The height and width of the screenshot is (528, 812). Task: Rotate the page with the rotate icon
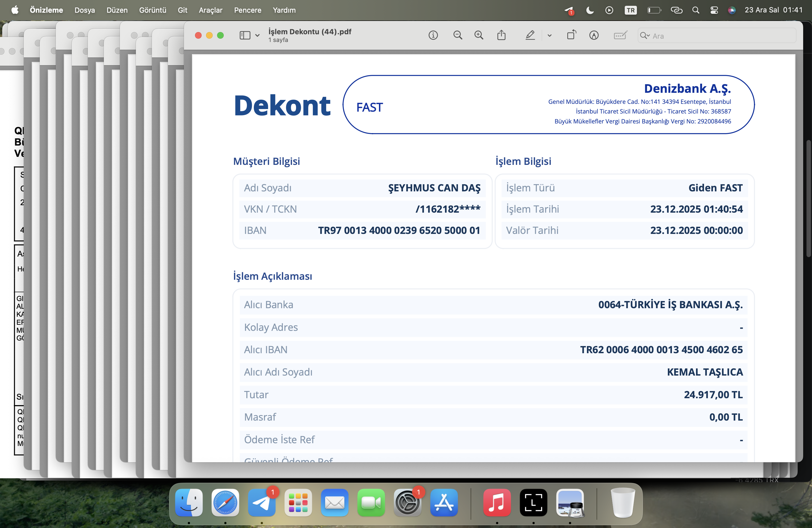coord(571,35)
